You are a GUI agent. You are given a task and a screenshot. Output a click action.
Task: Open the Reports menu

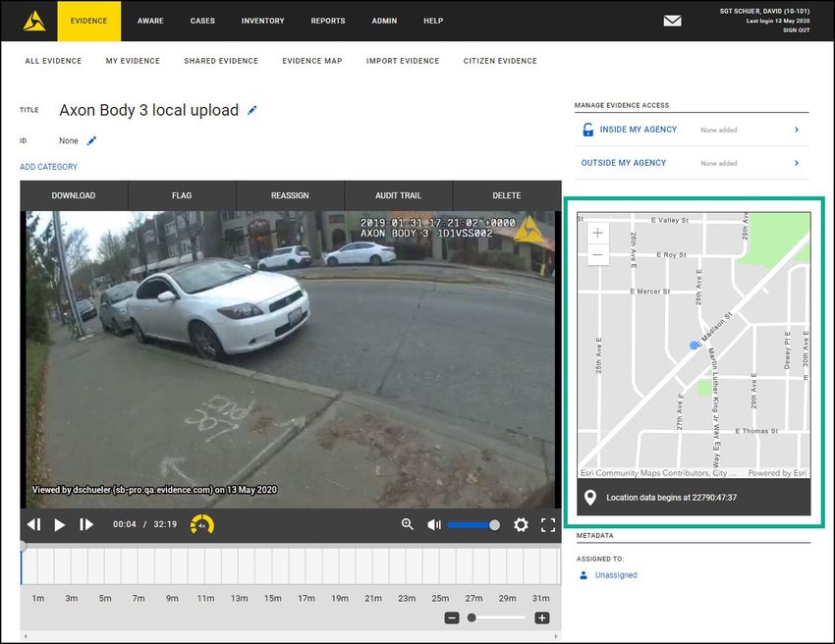328,21
